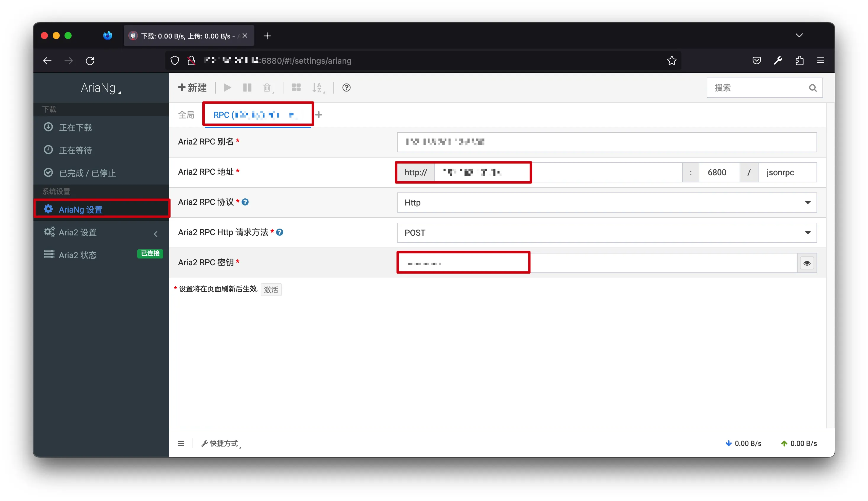Add a new RPC profile plus icon
The image size is (868, 501).
pyautogui.click(x=319, y=115)
